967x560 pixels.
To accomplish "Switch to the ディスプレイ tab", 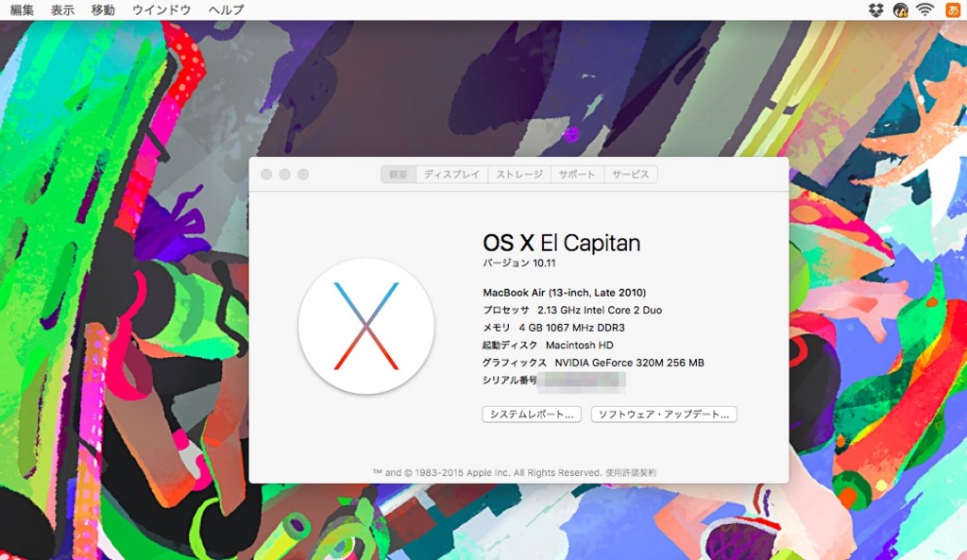I will click(452, 175).
